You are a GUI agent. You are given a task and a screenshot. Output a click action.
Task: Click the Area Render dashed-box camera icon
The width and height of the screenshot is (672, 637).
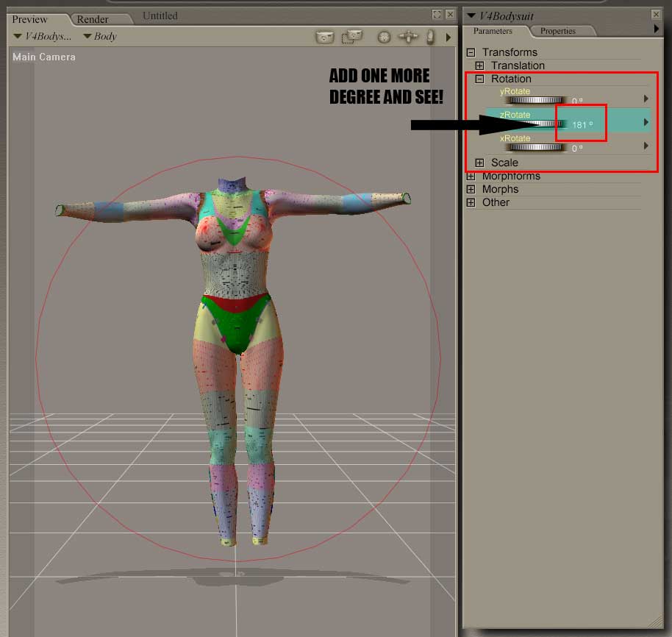tap(353, 37)
